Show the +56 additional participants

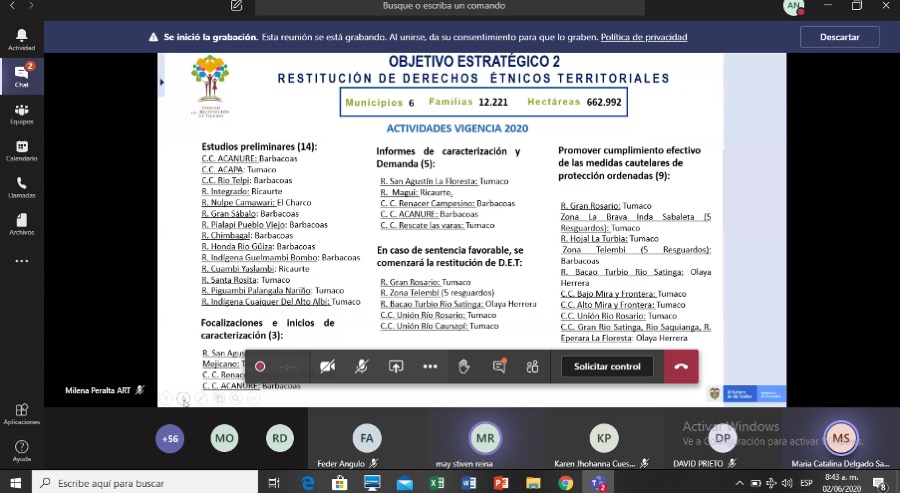point(170,438)
